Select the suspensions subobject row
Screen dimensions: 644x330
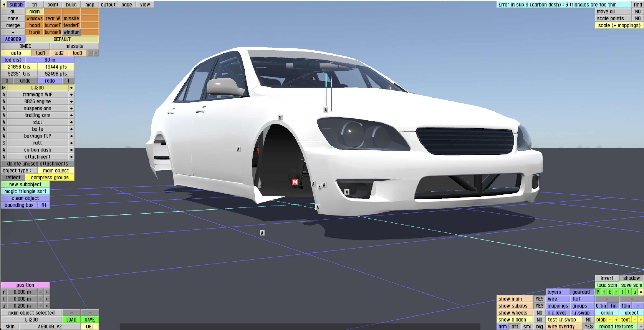tap(37, 108)
